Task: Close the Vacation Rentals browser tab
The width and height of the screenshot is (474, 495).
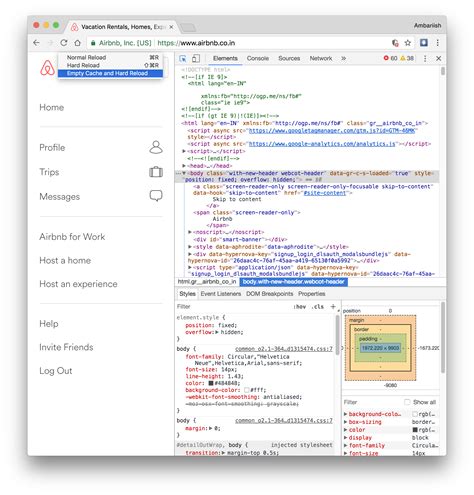Action: coord(171,27)
